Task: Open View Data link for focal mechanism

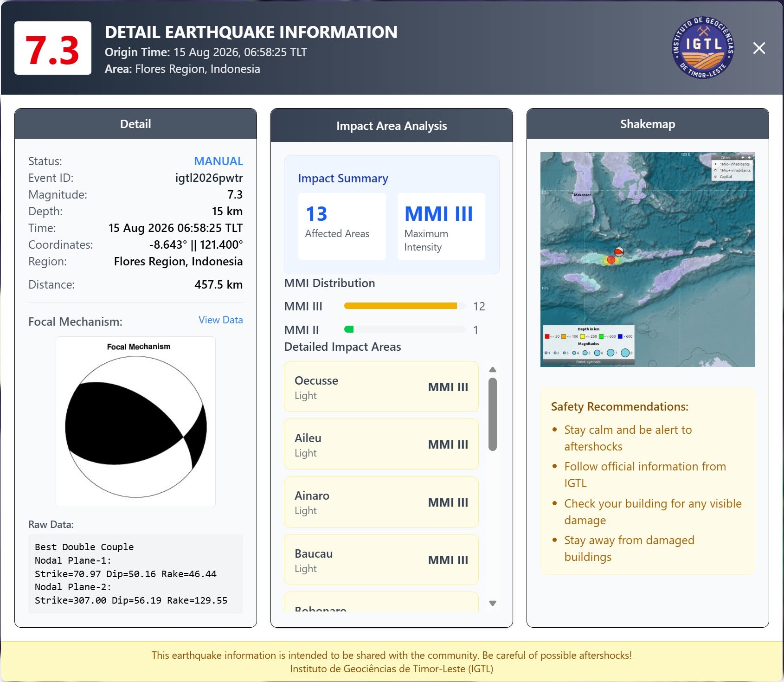Action: point(220,320)
